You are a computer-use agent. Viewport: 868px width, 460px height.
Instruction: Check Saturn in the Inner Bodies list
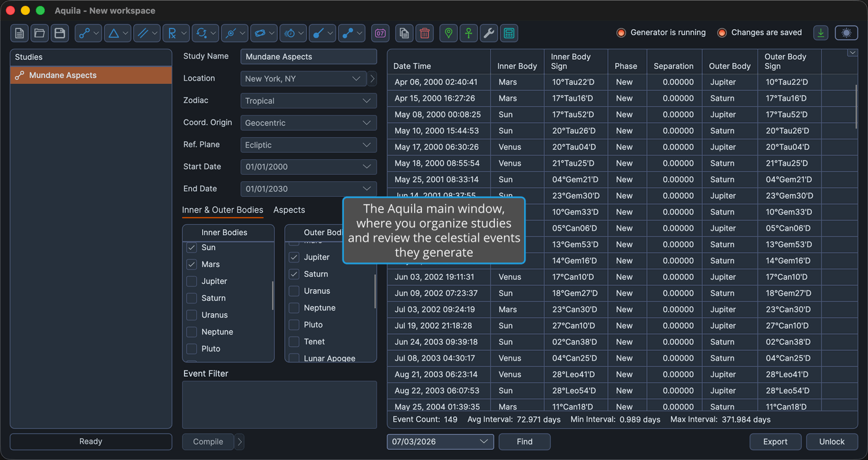(192, 298)
